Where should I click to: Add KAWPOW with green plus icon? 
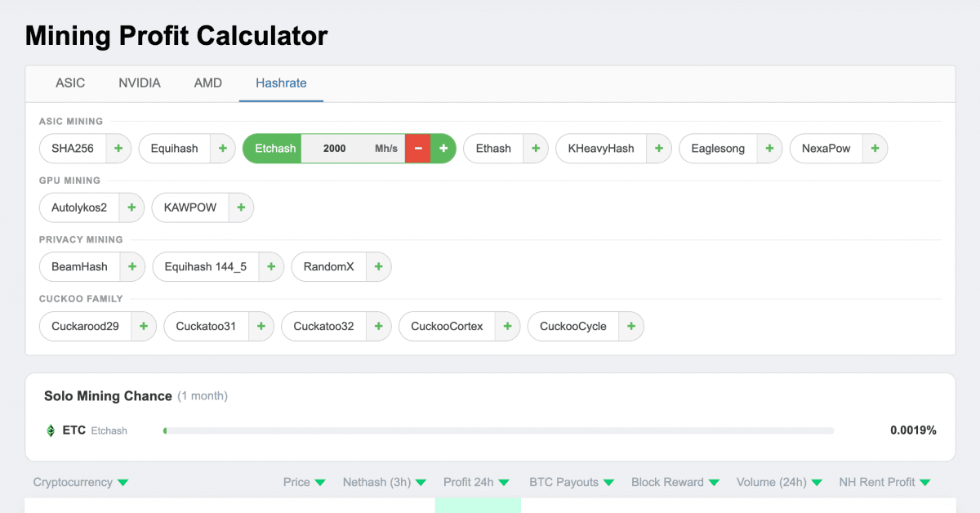pyautogui.click(x=241, y=207)
